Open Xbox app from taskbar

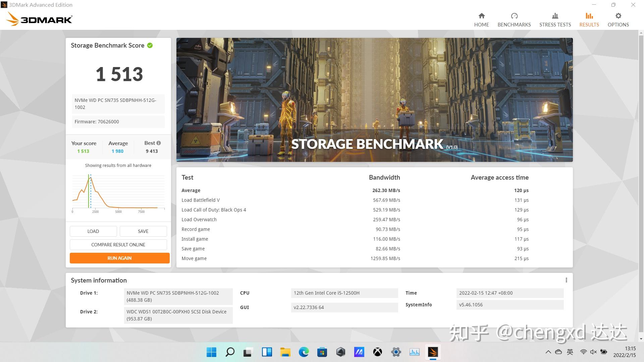[x=377, y=352]
